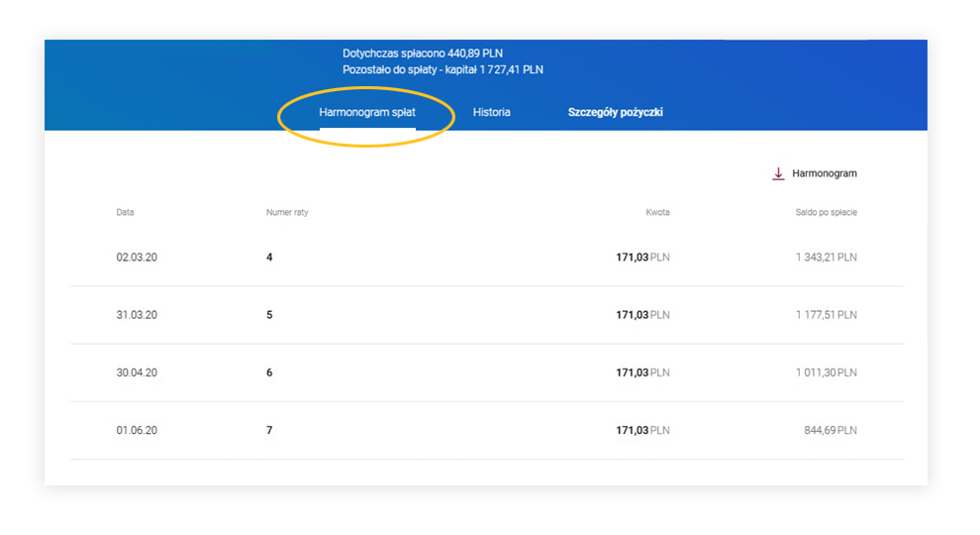Select the Szczegóły pożyczki tab
This screenshot has width=980, height=535.
click(x=615, y=113)
